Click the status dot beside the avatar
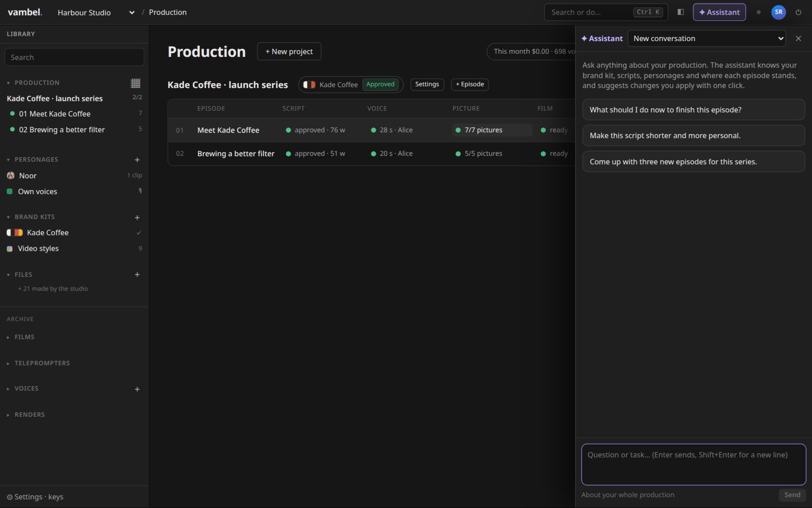The height and width of the screenshot is (508, 812). coord(758,12)
